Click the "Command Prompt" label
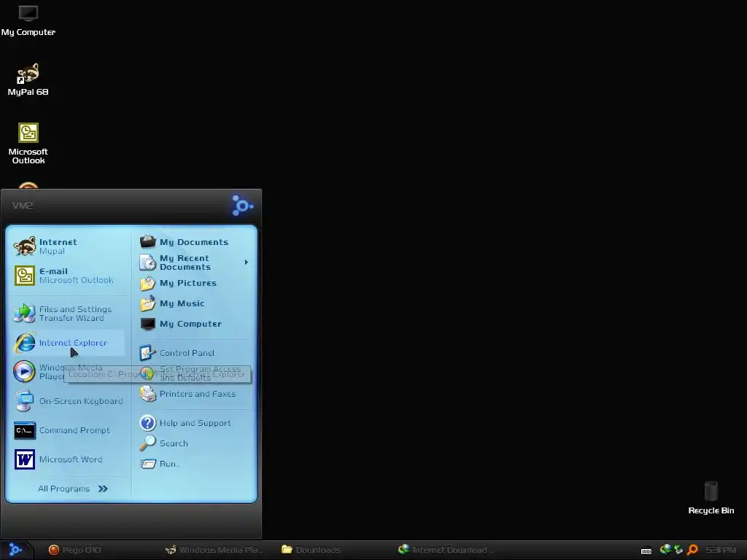 pos(74,430)
